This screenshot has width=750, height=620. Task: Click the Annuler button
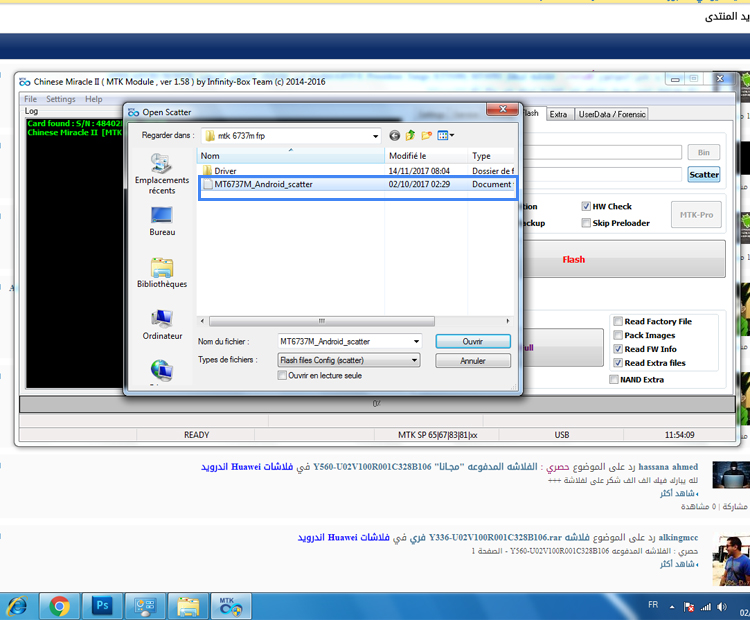tap(473, 361)
